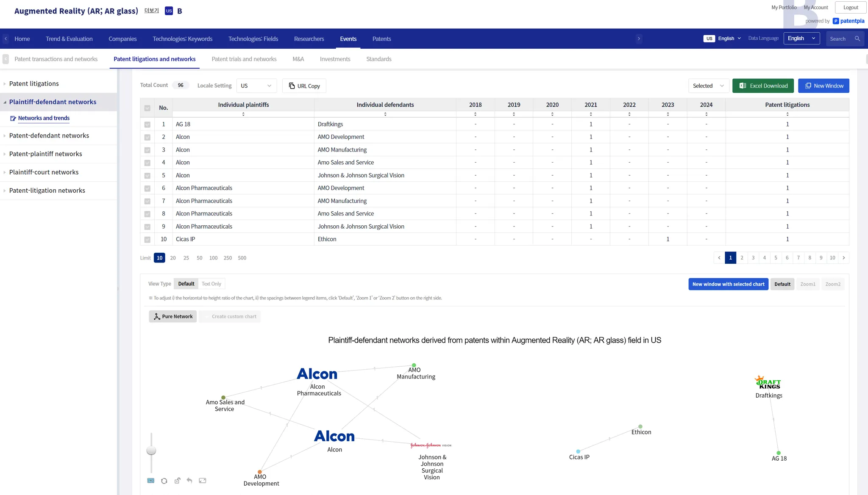
Task: Click the chart undo arrow icon
Action: point(189,481)
